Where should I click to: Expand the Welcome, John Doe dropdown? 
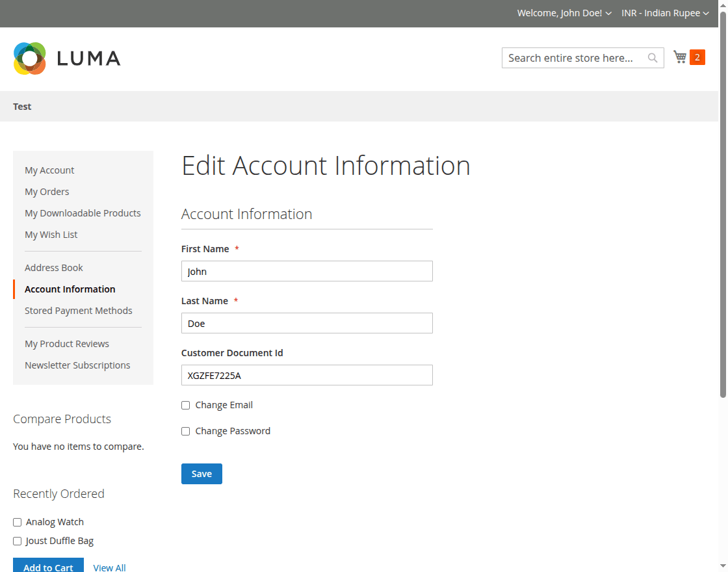coord(564,13)
